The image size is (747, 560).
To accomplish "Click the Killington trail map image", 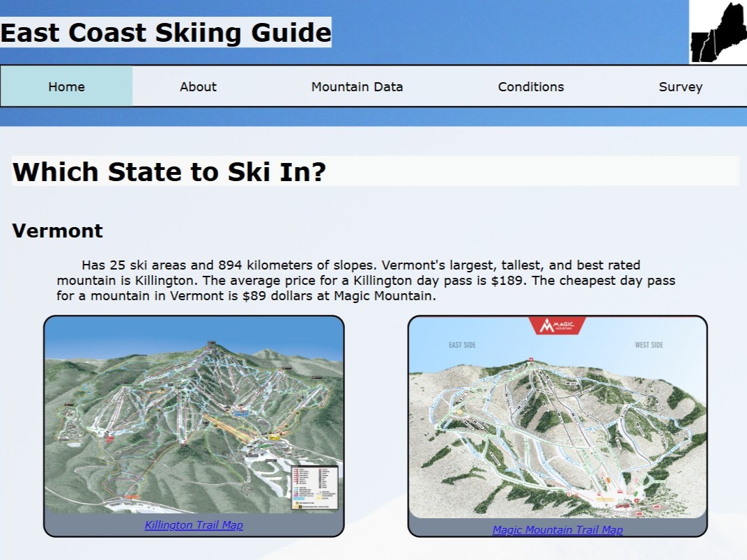I will pyautogui.click(x=194, y=414).
